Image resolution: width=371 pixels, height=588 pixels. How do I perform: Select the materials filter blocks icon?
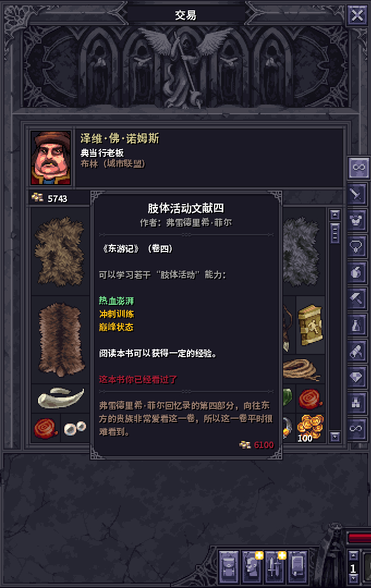click(357, 403)
